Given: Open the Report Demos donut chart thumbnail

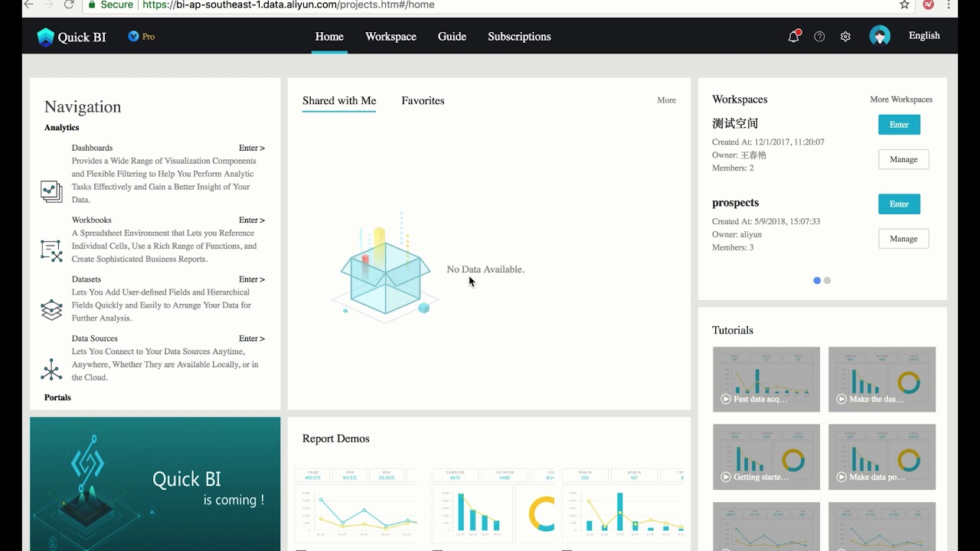Looking at the screenshot, I should pos(492,507).
